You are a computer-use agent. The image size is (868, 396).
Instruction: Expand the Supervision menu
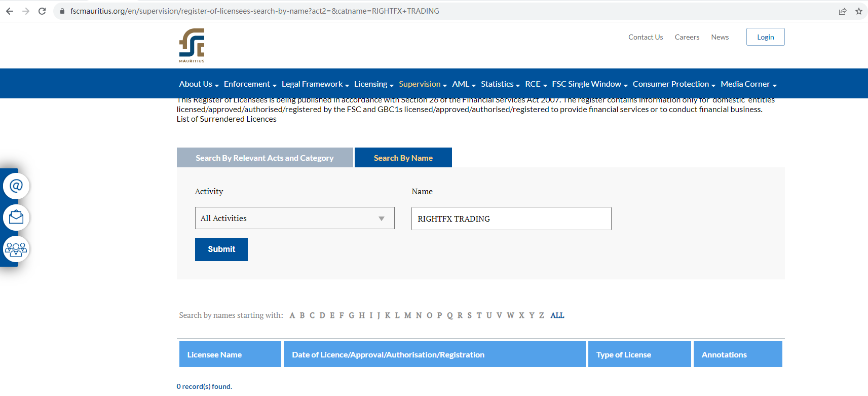(422, 84)
